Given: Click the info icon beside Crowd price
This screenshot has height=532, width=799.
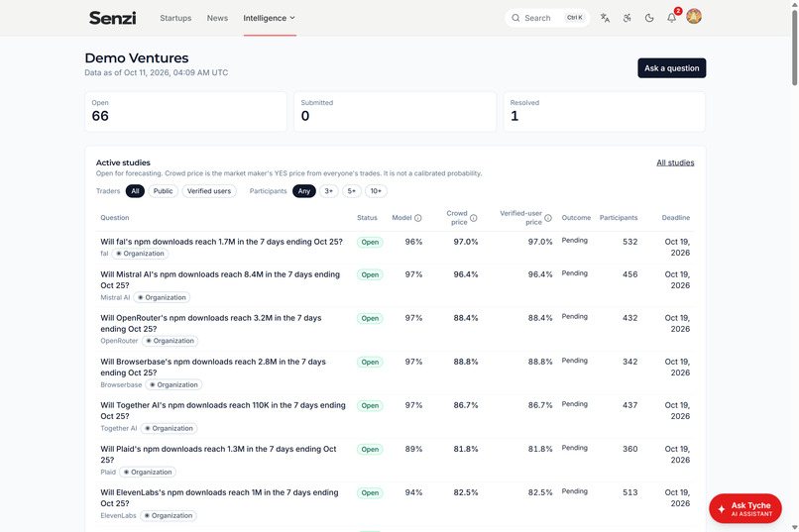Looking at the screenshot, I should tap(474, 218).
